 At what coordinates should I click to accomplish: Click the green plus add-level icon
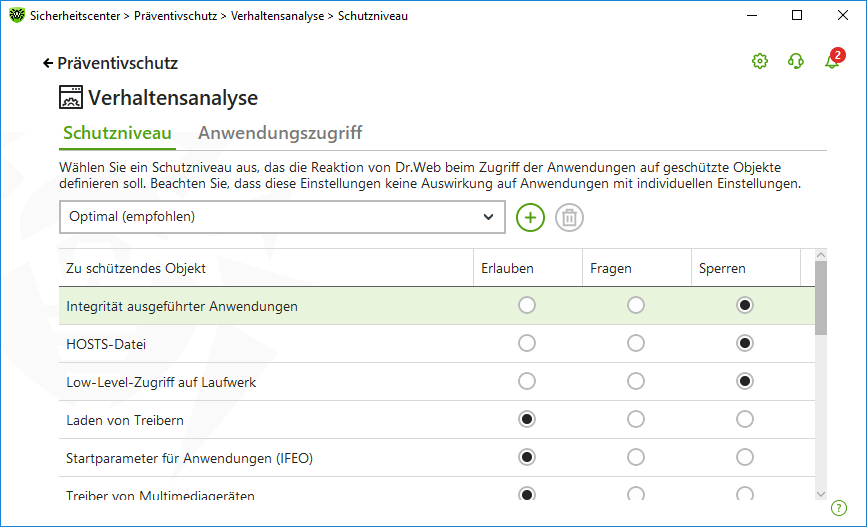530,217
